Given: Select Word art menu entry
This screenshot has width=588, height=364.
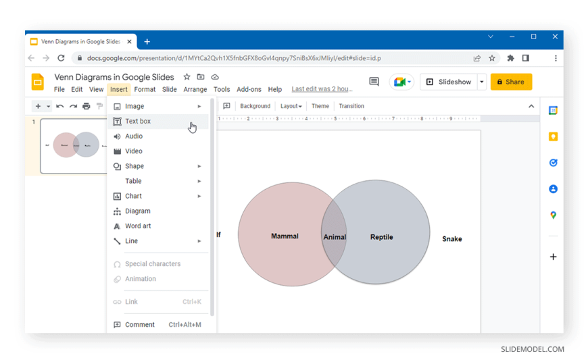Looking at the screenshot, I should coord(158,226).
